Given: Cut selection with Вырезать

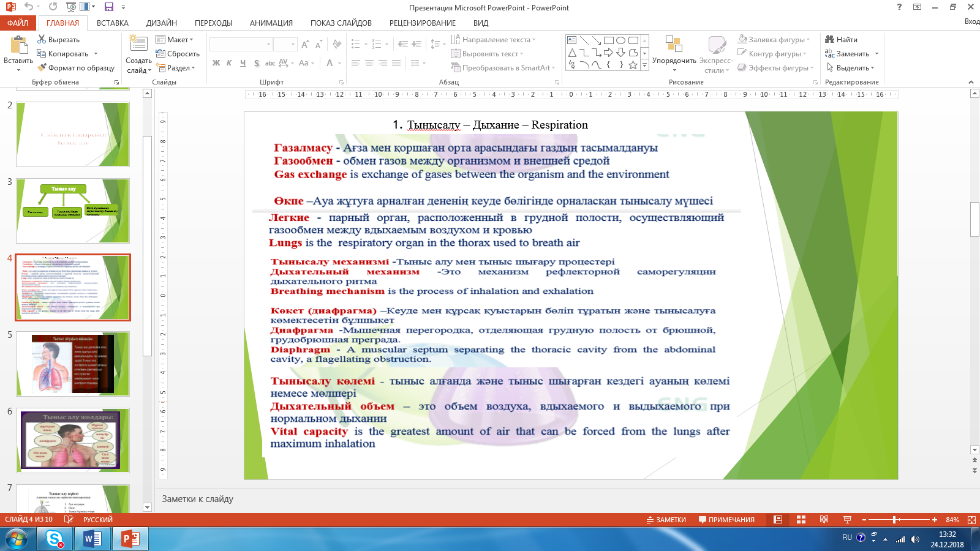Looking at the screenshot, I should click(58, 40).
